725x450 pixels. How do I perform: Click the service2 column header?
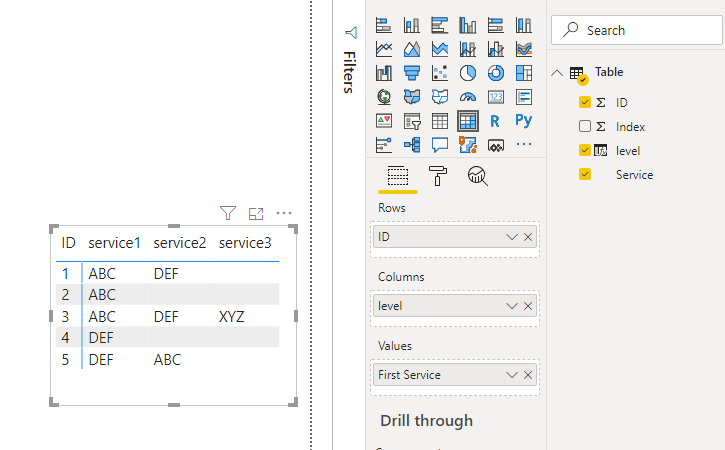pyautogui.click(x=180, y=243)
